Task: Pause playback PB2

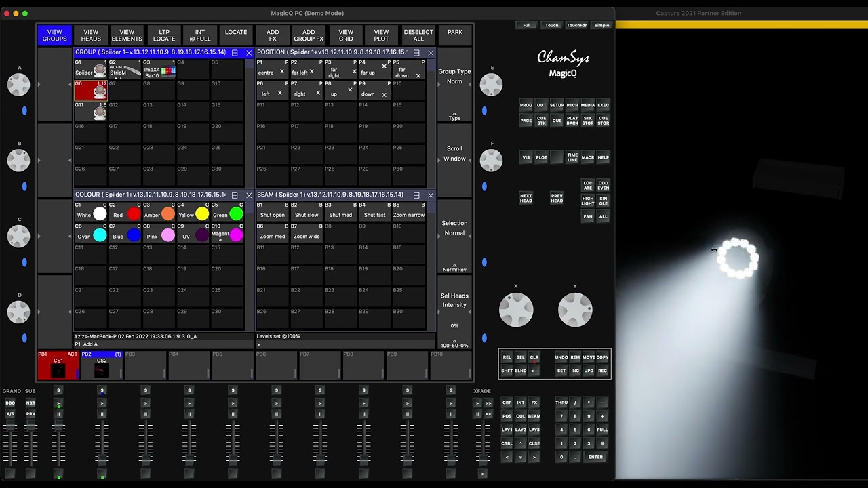Action: point(102,414)
